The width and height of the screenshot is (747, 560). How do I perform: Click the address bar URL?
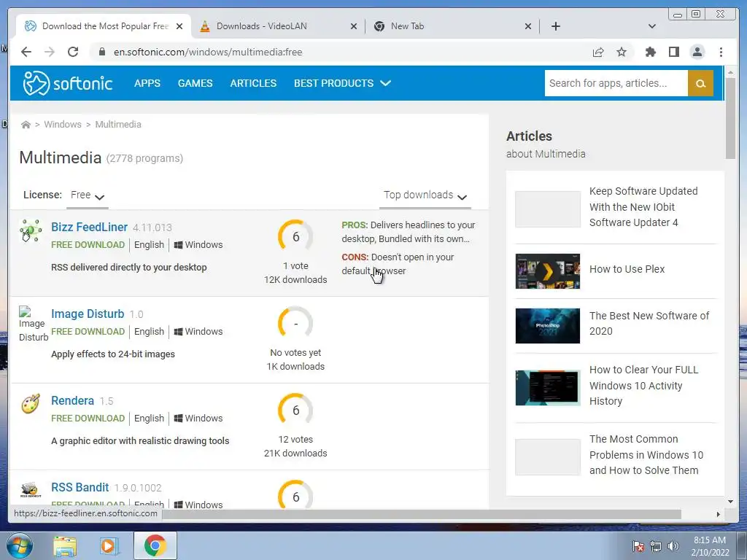click(x=208, y=52)
